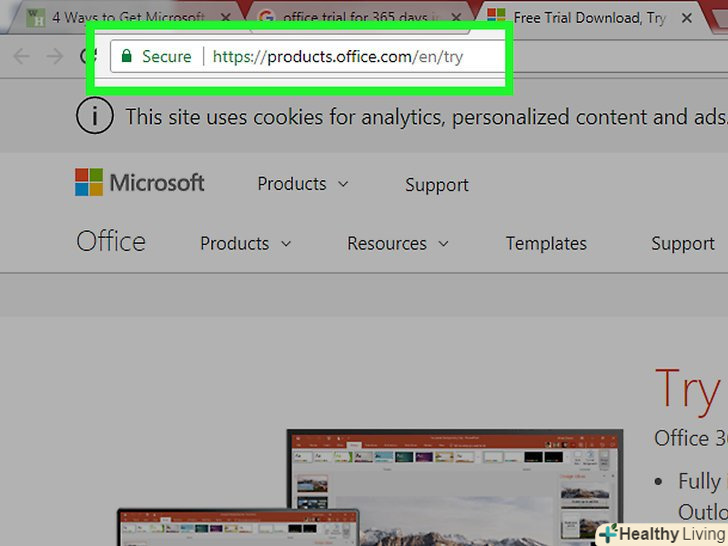Open Support link in the Microsoft header

pos(437,185)
